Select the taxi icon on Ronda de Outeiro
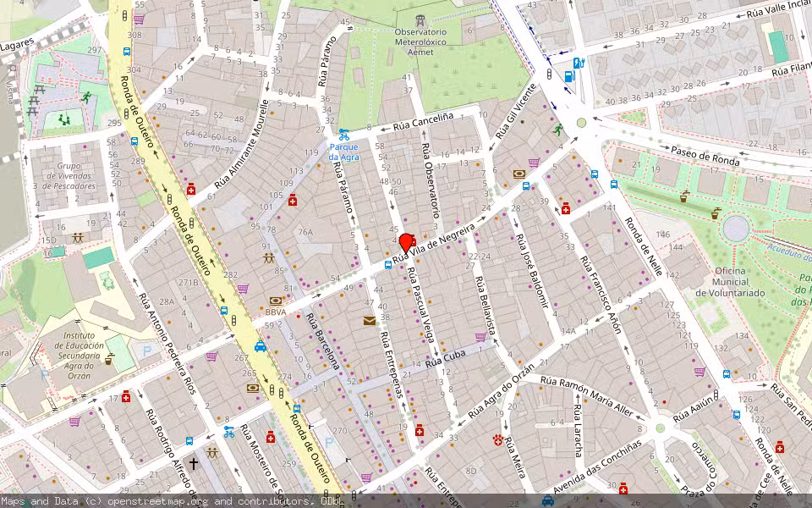Image resolution: width=812 pixels, height=508 pixels. tap(261, 345)
